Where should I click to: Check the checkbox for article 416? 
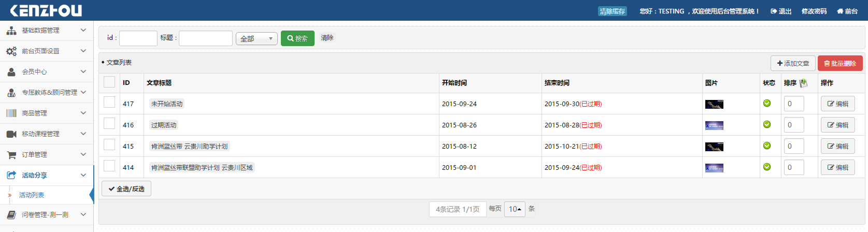coord(109,123)
